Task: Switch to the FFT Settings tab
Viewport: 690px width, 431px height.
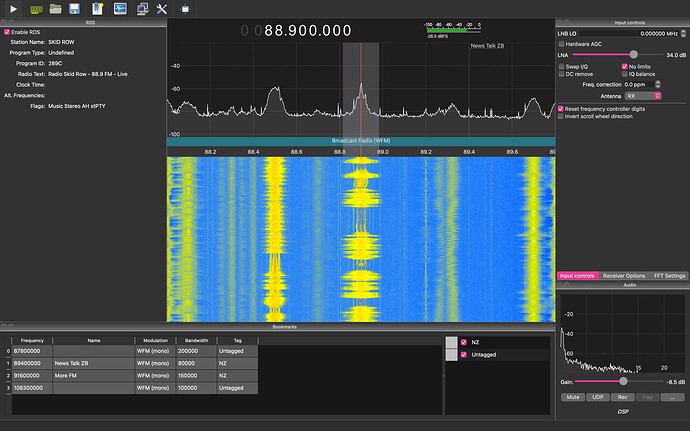Action: click(x=669, y=275)
